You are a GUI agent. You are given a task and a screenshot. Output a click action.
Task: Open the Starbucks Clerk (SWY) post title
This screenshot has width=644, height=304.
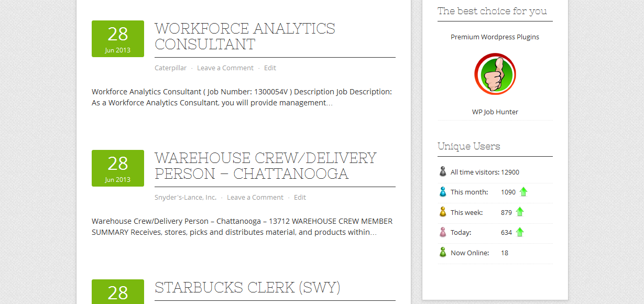[247, 287]
